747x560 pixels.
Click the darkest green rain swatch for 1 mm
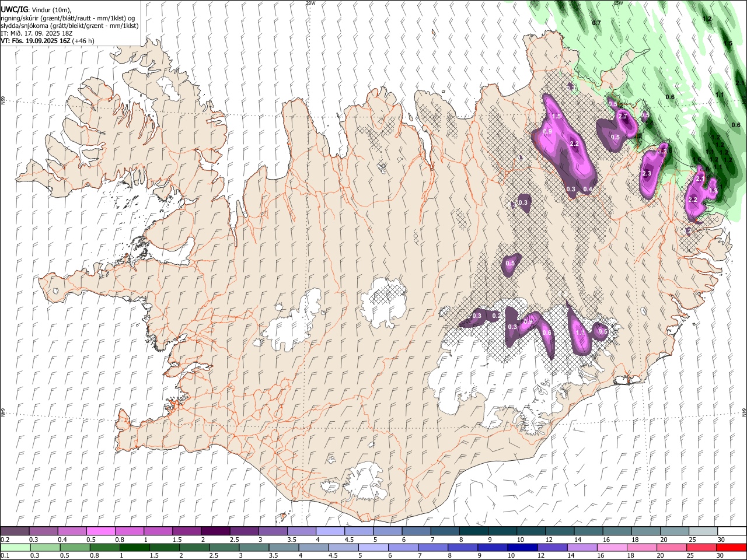135,548
